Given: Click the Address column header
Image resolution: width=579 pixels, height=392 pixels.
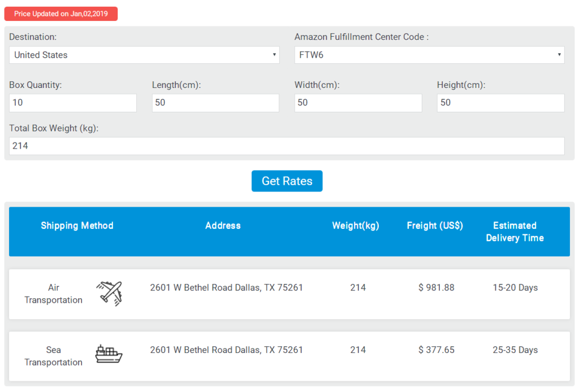Looking at the screenshot, I should (223, 225).
